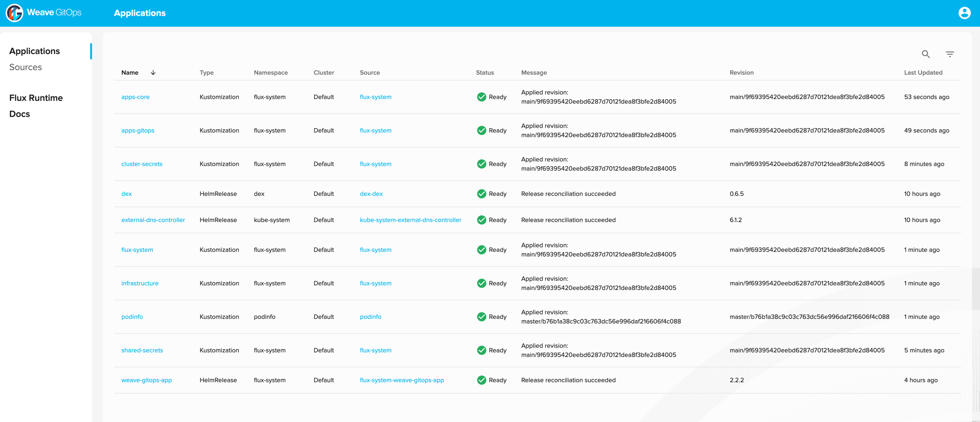Viewport: 980px width, 422px height.
Task: Click HelmRelease type in weave-gitops-app row
Action: (218, 380)
